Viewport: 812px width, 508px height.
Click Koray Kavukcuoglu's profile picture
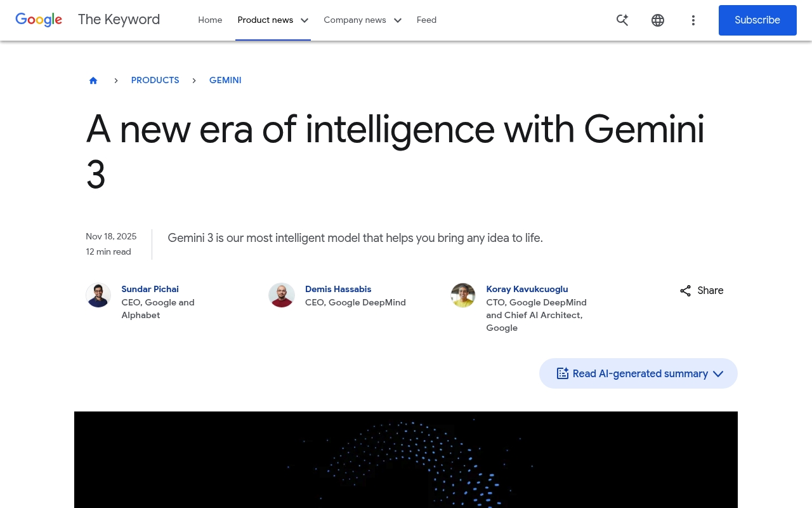[463, 295]
